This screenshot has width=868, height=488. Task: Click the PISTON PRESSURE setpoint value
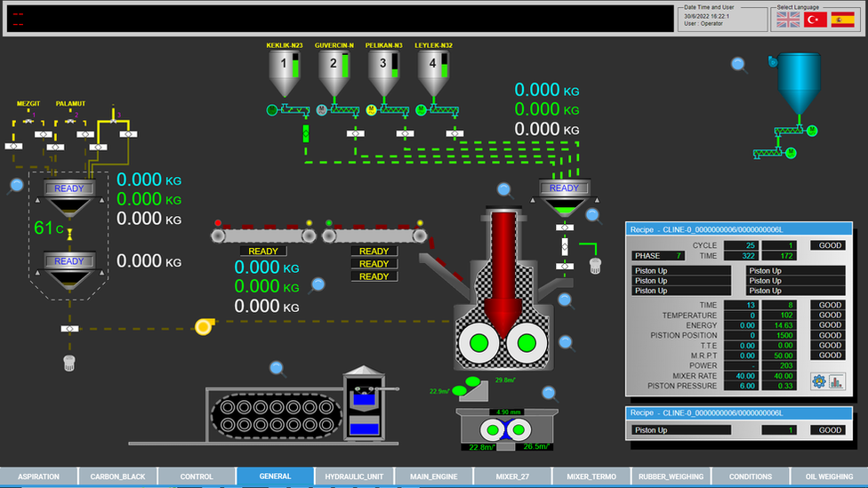[x=739, y=386]
